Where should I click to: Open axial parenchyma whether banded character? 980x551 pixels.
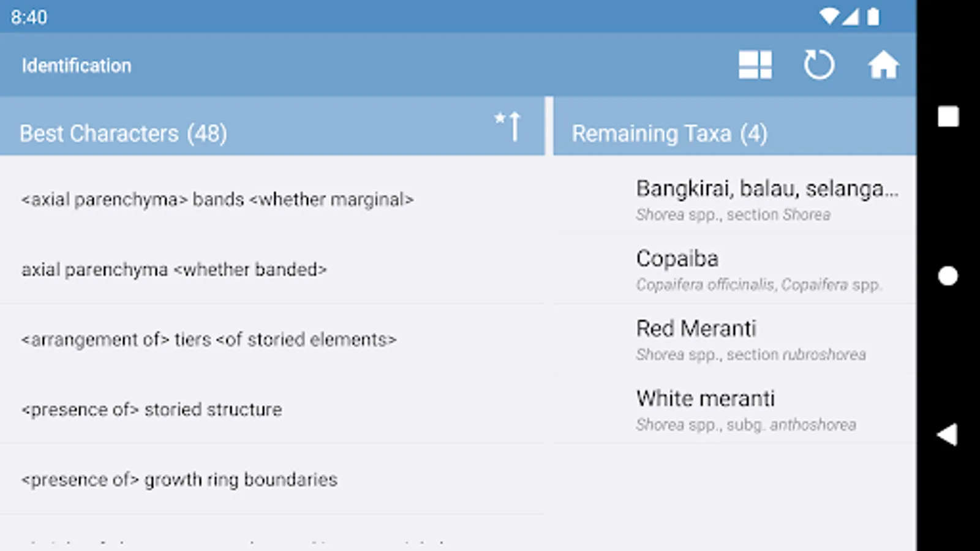pos(174,269)
